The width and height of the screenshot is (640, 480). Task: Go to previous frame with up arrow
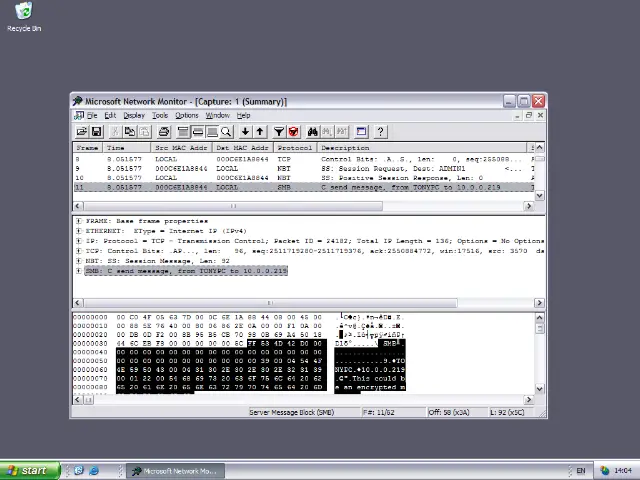pos(260,131)
